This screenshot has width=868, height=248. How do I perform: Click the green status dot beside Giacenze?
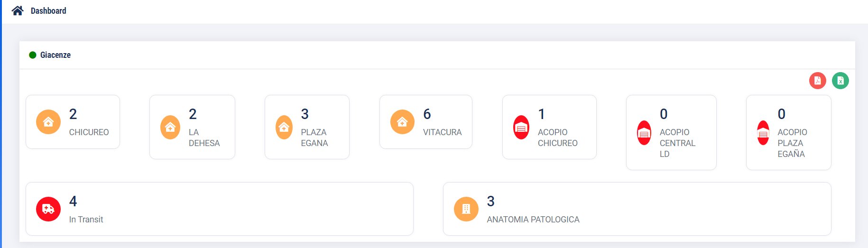pos(33,55)
